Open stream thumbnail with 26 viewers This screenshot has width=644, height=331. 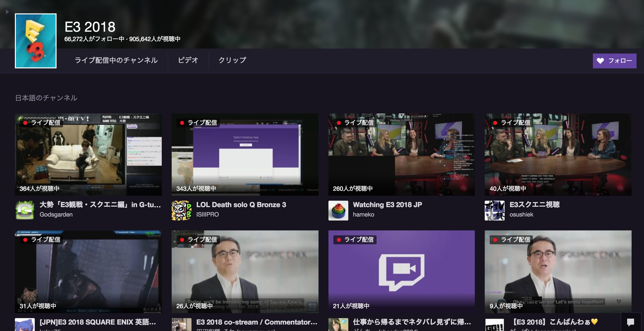[245, 272]
